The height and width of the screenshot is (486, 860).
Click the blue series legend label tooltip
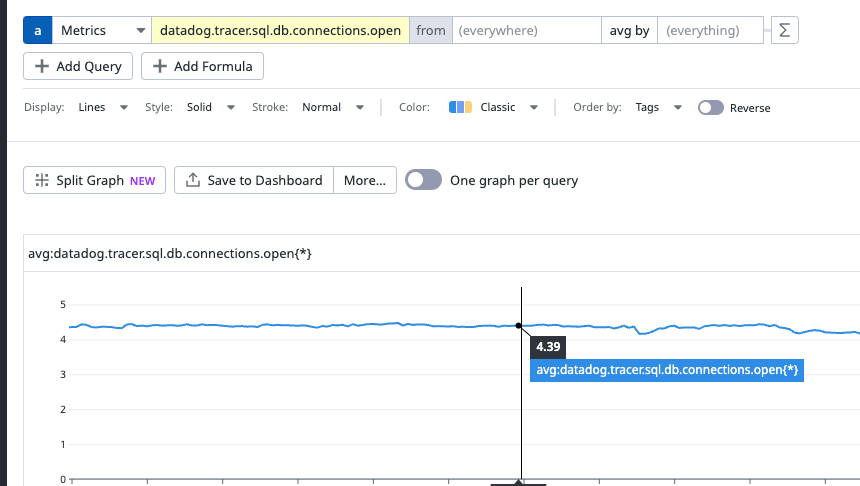click(667, 370)
